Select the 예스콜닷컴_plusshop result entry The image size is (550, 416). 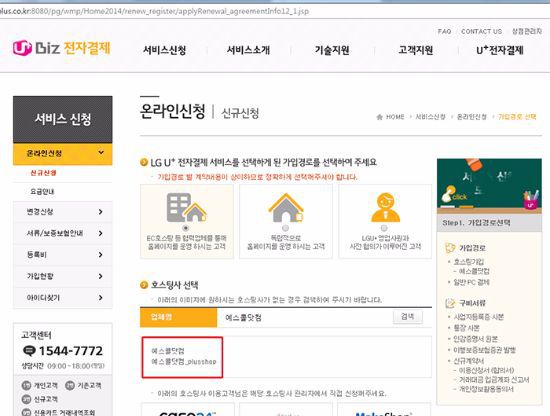pos(184,362)
